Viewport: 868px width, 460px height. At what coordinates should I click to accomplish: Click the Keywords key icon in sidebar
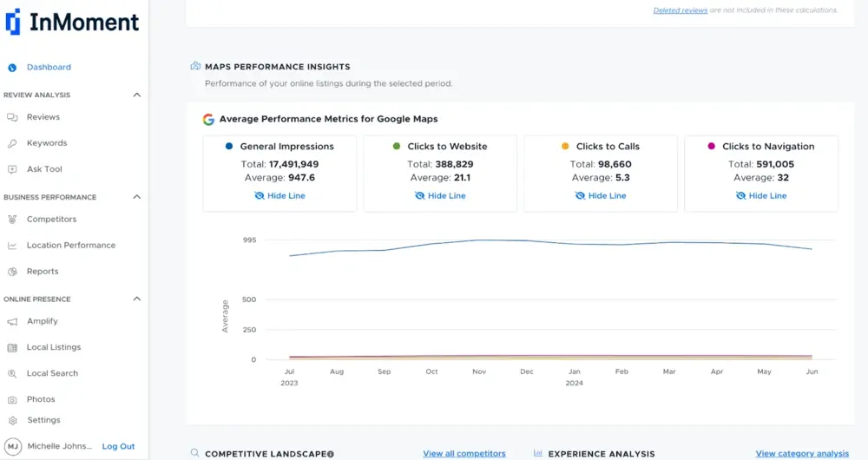[12, 143]
